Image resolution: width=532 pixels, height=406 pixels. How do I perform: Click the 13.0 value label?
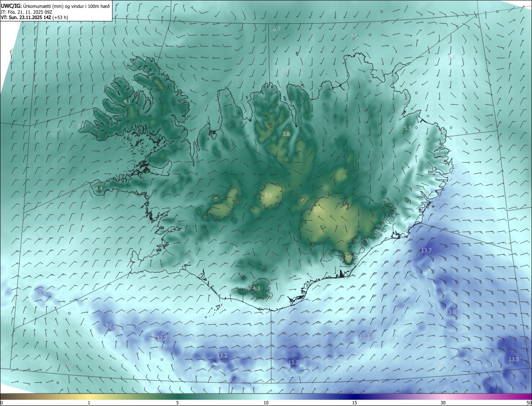pos(451,312)
